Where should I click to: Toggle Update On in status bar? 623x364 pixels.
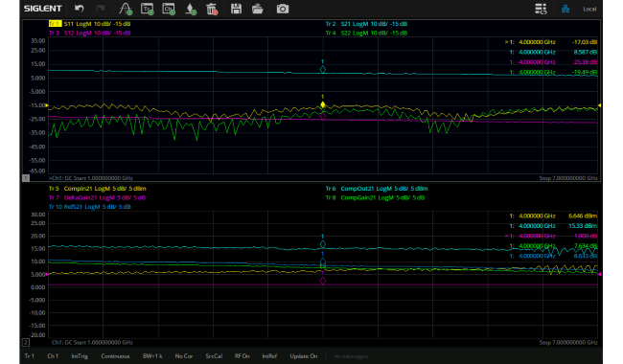[x=304, y=356]
